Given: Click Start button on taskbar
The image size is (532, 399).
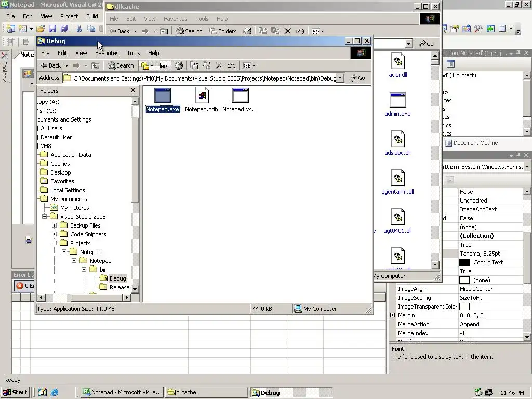Looking at the screenshot, I should [16, 392].
